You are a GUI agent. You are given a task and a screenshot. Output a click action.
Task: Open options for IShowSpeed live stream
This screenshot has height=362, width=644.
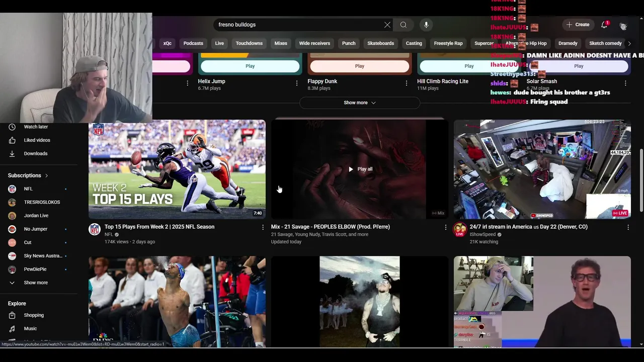coord(628,227)
